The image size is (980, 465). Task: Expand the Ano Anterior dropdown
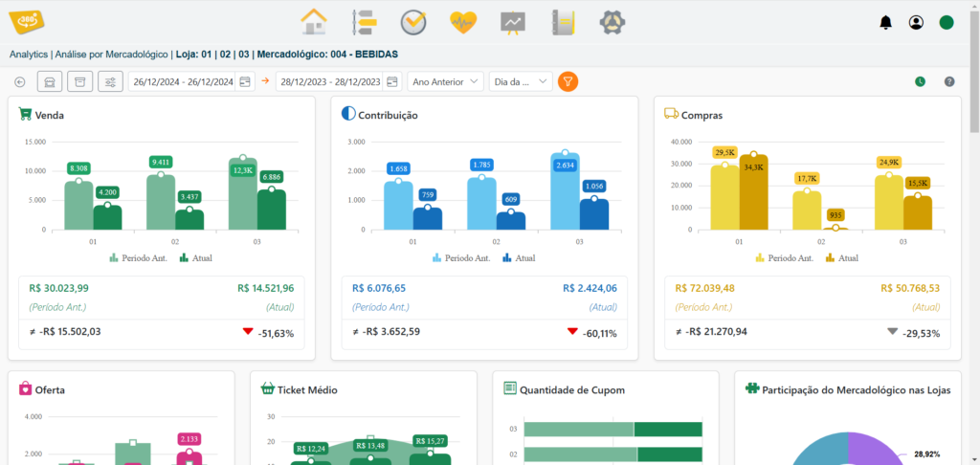click(446, 82)
